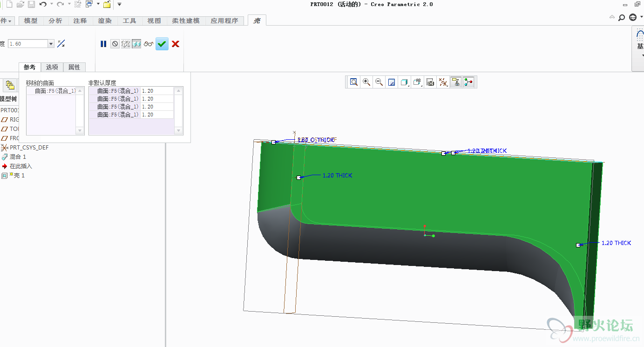Toggle unattached preview mode
The height and width of the screenshot is (347, 644).
[x=126, y=44]
